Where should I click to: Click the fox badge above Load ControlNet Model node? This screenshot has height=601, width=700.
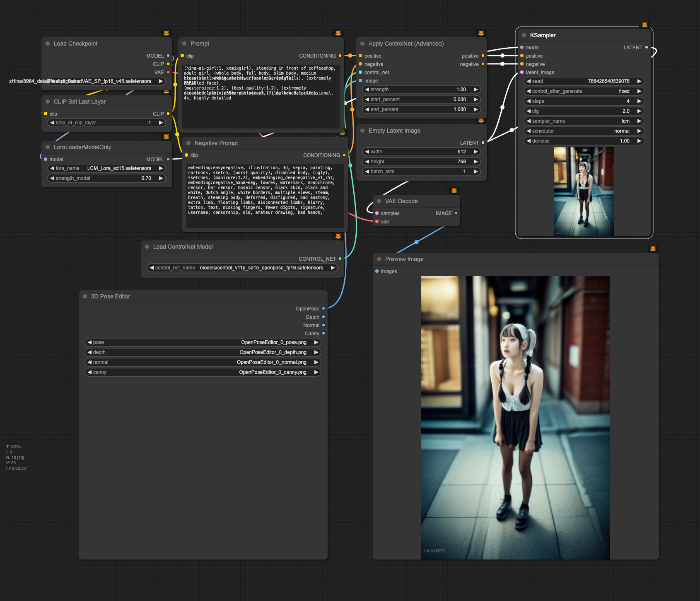(x=338, y=236)
